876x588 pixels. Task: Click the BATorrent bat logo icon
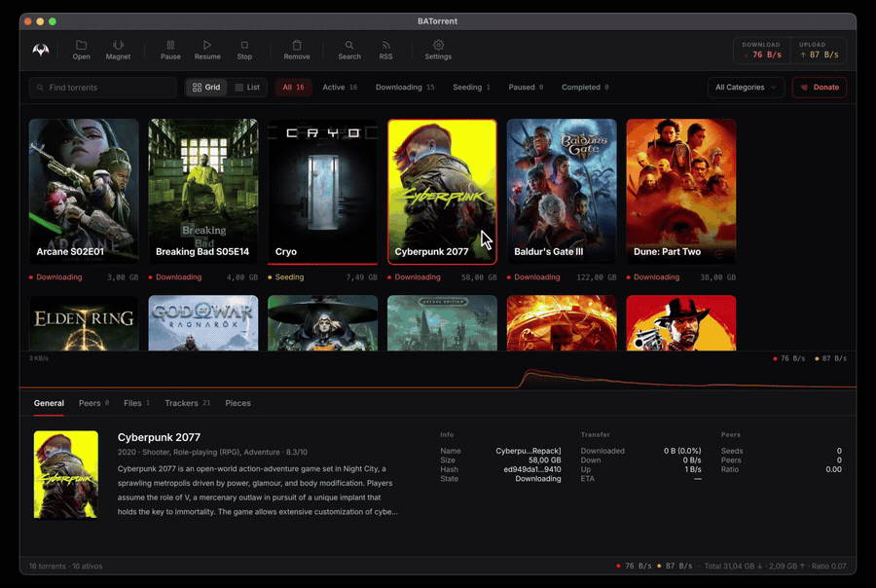pyautogui.click(x=40, y=50)
